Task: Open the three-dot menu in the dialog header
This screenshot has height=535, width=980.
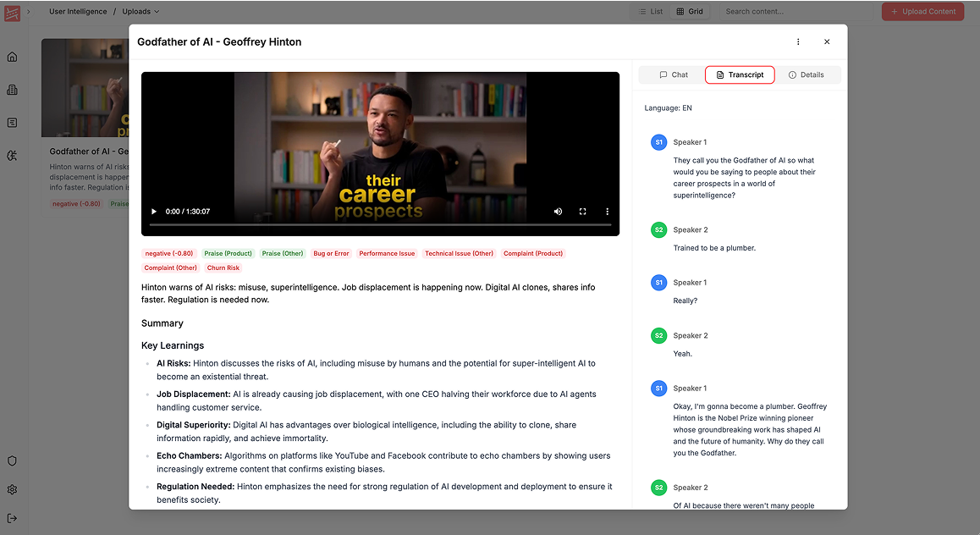Action: pos(797,41)
